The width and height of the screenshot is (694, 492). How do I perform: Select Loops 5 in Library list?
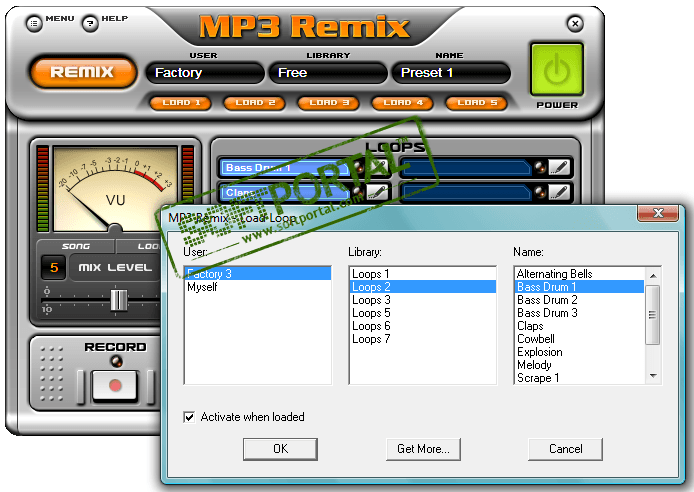pos(423,313)
